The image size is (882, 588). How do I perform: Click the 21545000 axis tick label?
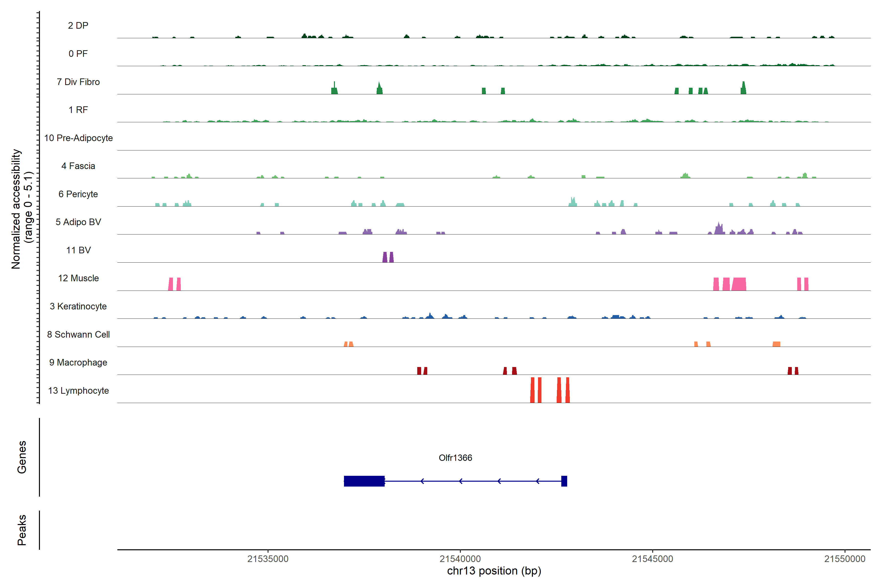652,559
